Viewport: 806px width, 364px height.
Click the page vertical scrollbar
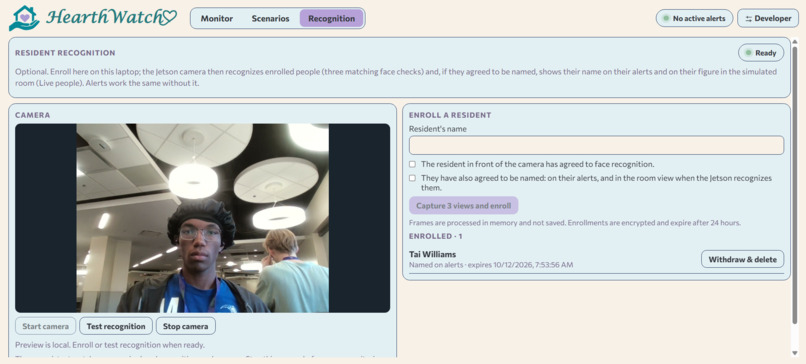tap(795, 185)
